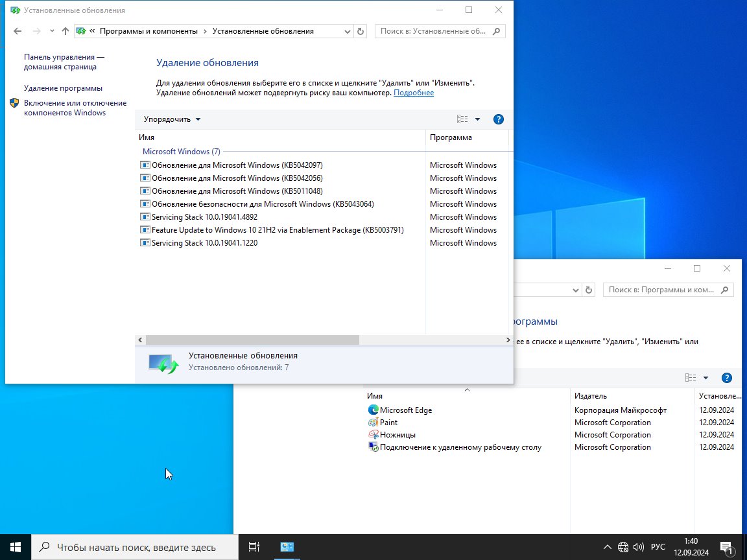Screen dimensions: 747x560
Task: Click the Имя column header
Action: point(280,137)
